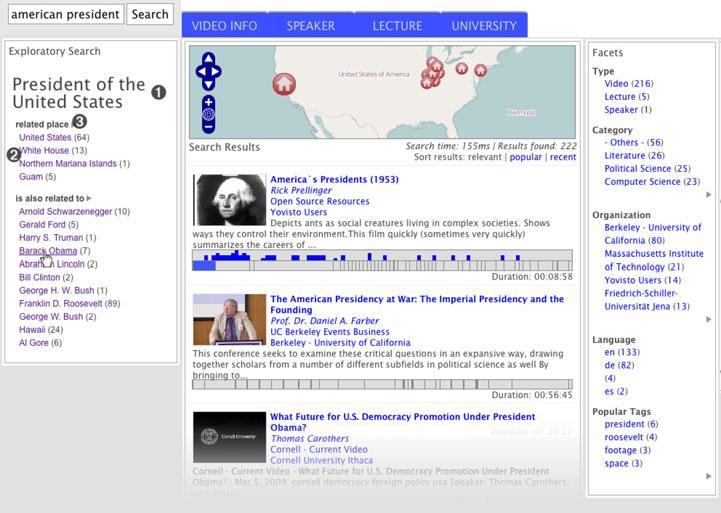Open the Cornell University video thumbnail
721x513 pixels.
pyautogui.click(x=229, y=437)
